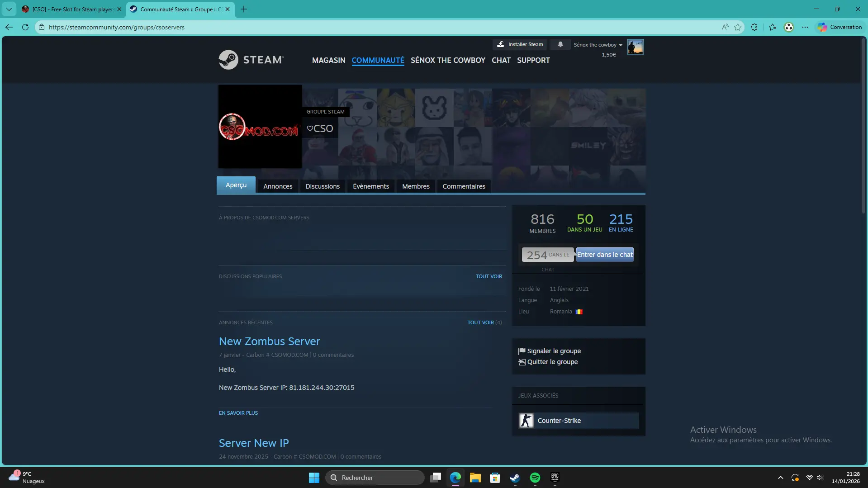
Task: Open Microsoft Edge from the taskbar
Action: 455,478
